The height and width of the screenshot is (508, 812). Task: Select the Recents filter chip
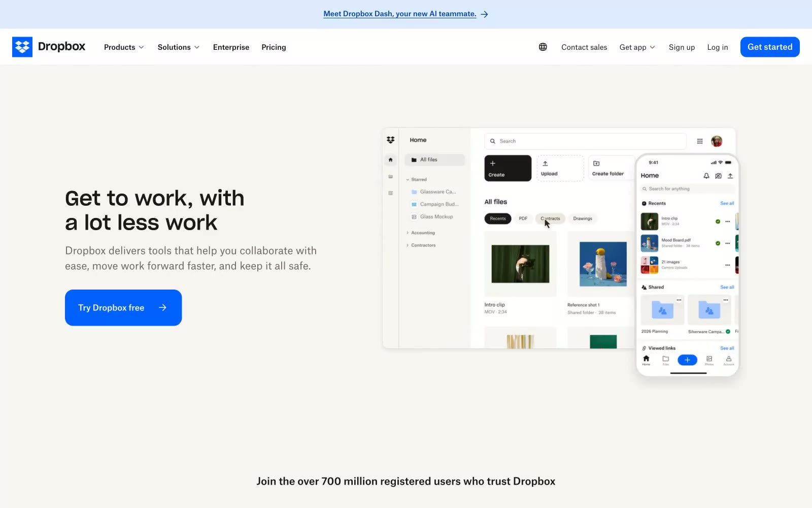pyautogui.click(x=498, y=218)
